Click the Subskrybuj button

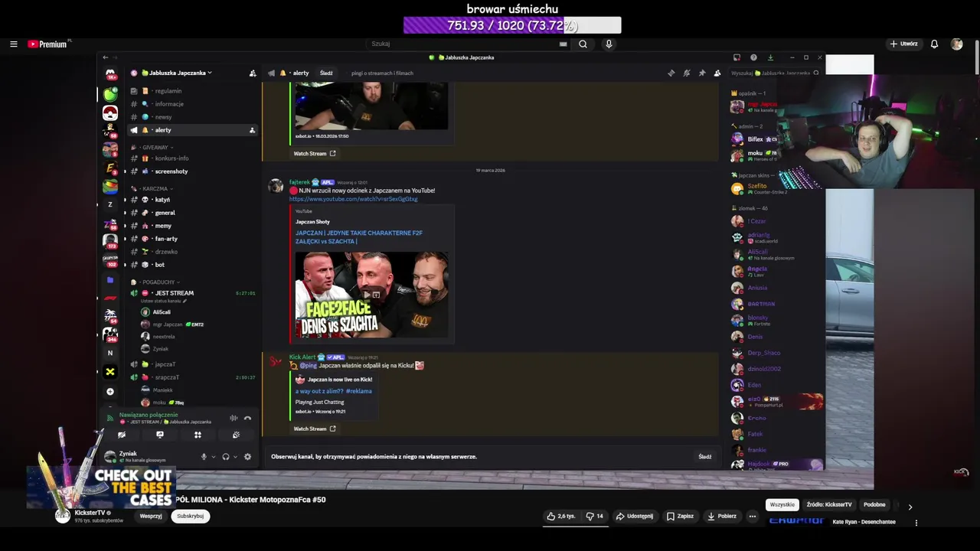pos(190,516)
